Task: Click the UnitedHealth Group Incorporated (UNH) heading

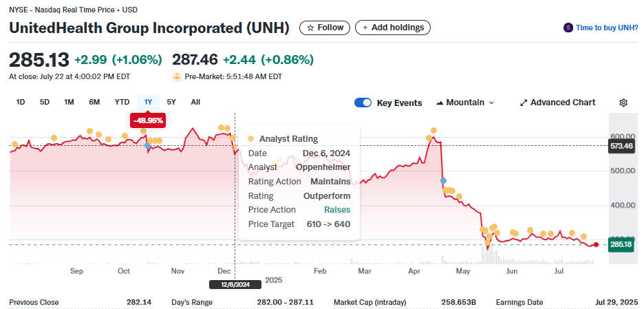Action: [149, 28]
